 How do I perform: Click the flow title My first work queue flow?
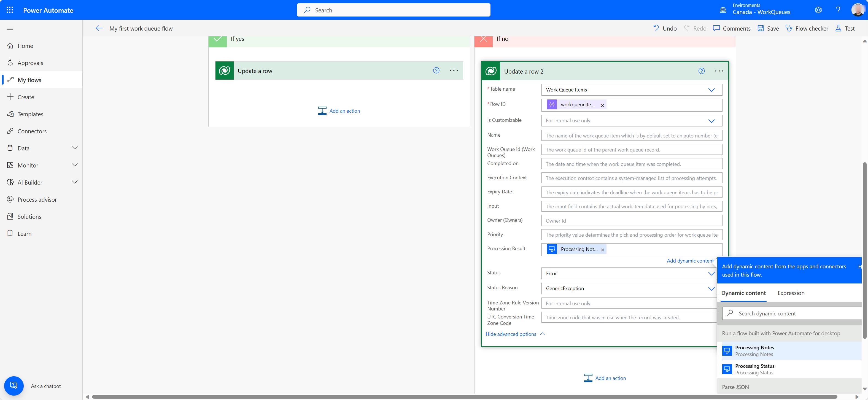[x=141, y=28]
